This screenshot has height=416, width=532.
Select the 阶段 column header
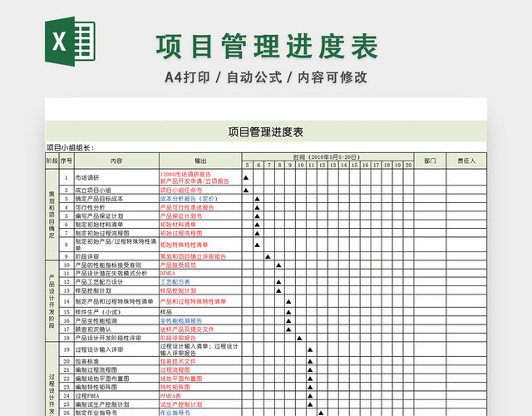tap(52, 161)
